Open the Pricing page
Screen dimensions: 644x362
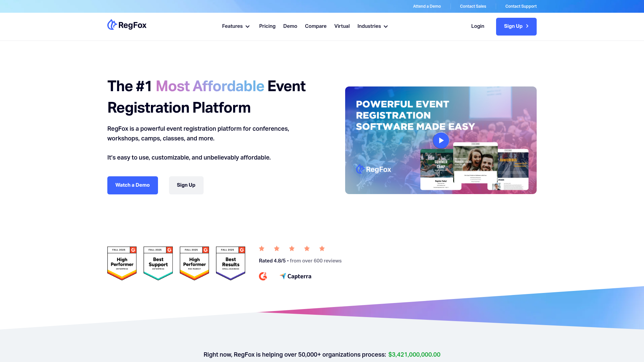coord(267,26)
